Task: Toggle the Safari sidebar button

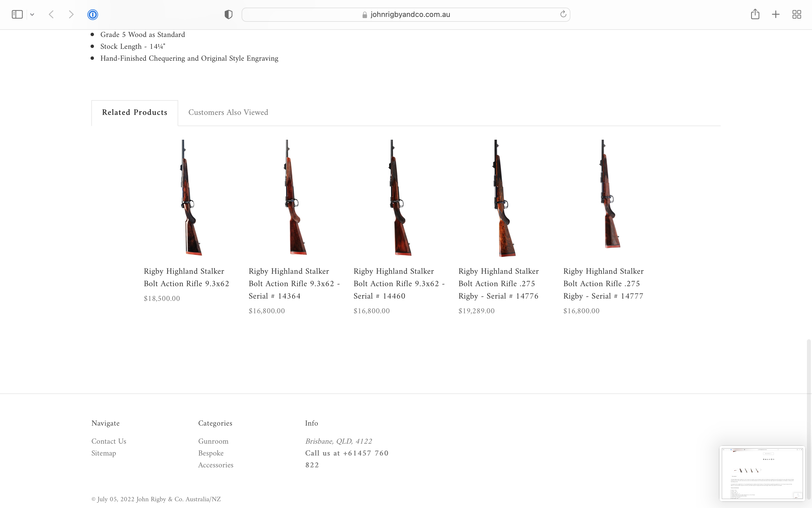Action: pyautogui.click(x=17, y=14)
